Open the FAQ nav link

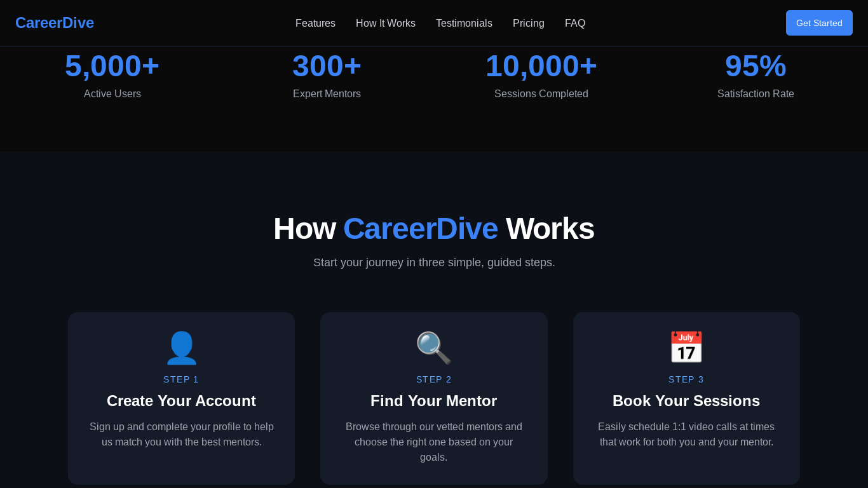(575, 24)
